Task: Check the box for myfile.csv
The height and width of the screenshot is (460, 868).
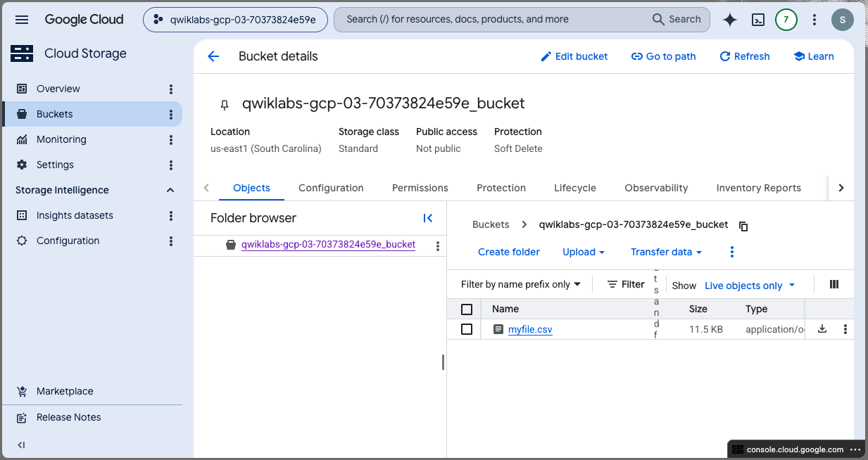Action: pos(467,329)
